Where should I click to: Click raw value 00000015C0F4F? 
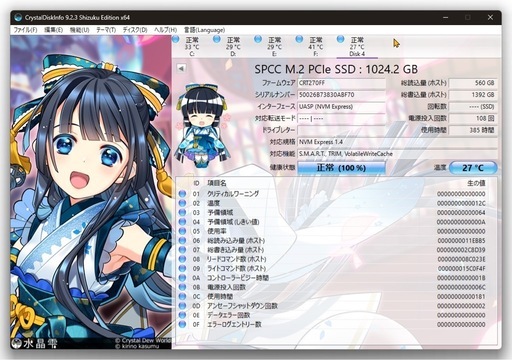(461, 268)
